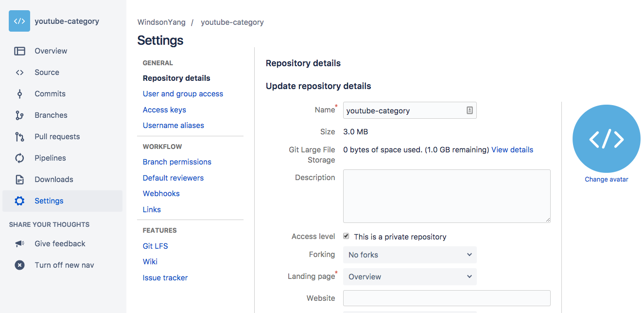Open Access keys settings
This screenshot has width=644, height=313.
164,110
